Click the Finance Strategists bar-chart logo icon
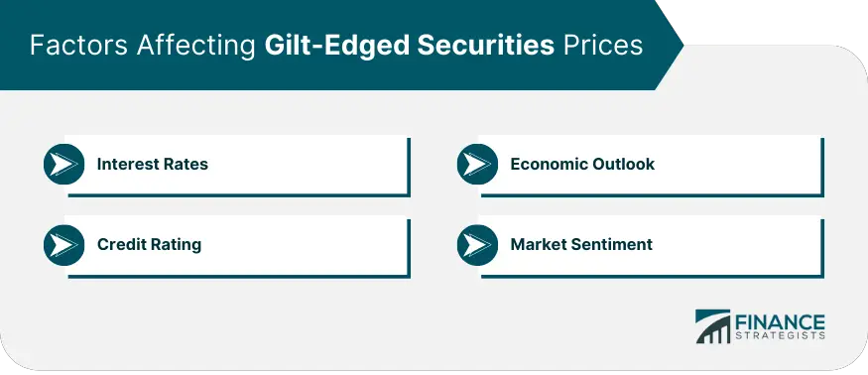Image resolution: width=868 pixels, height=375 pixels. point(712,326)
